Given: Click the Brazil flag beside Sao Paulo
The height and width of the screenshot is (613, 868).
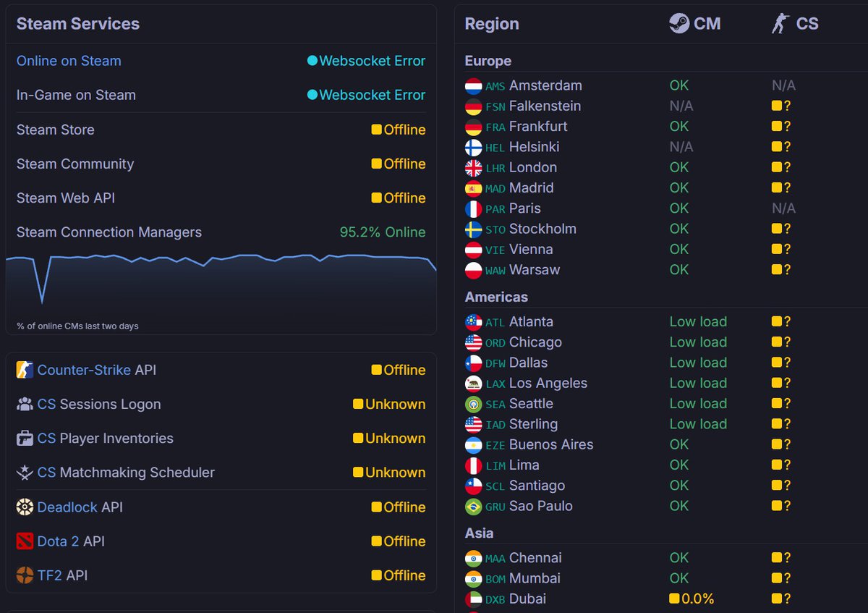Looking at the screenshot, I should tap(474, 507).
